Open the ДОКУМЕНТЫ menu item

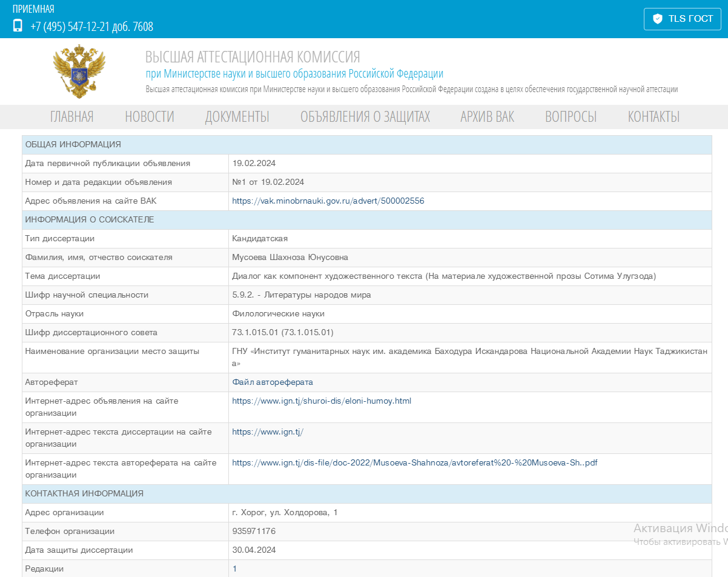[237, 116]
